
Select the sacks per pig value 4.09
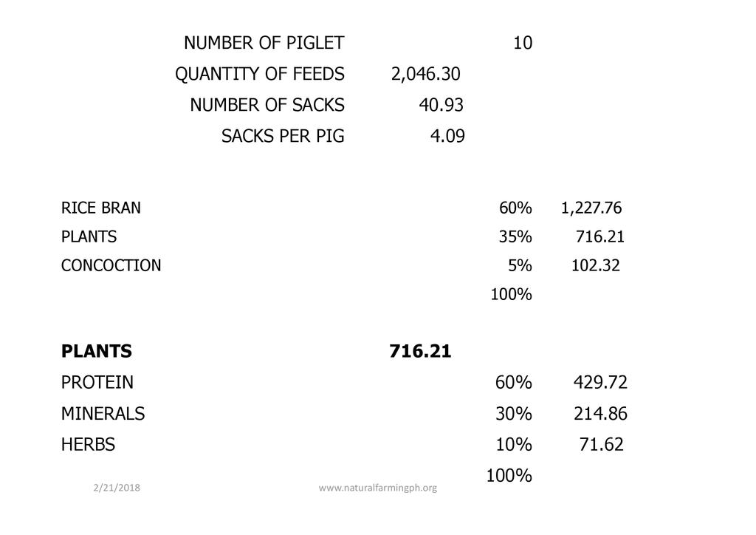pyautogui.click(x=447, y=136)
